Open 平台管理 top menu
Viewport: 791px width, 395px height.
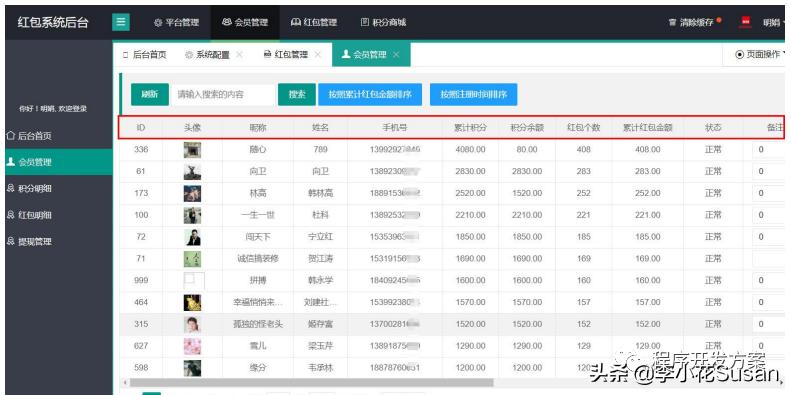click(x=177, y=23)
